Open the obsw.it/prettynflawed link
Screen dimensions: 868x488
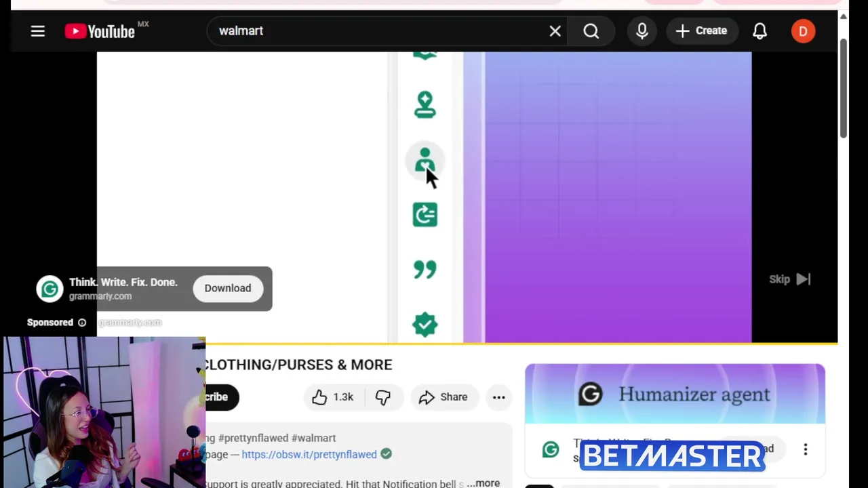pos(309,454)
